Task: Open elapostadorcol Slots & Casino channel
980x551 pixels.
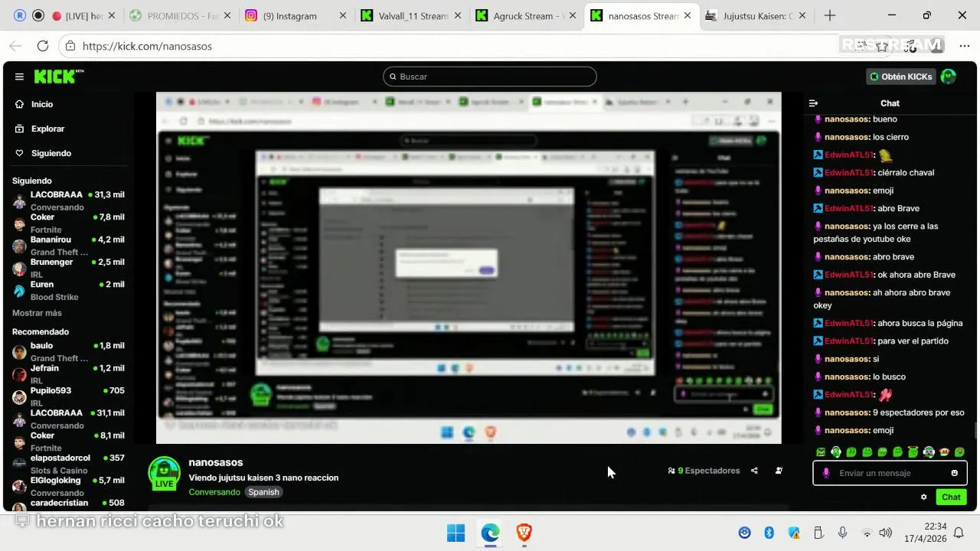Action: pos(68,464)
